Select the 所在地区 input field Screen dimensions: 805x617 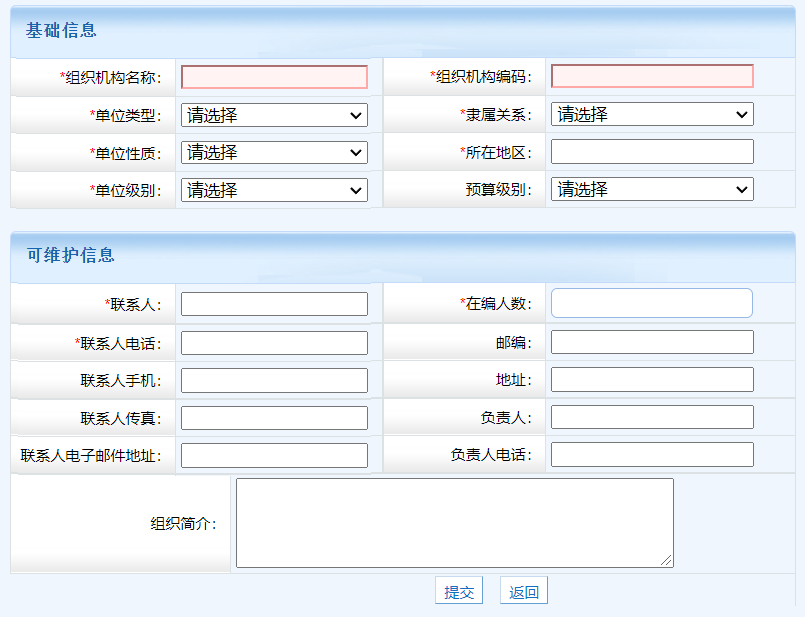pyautogui.click(x=652, y=152)
